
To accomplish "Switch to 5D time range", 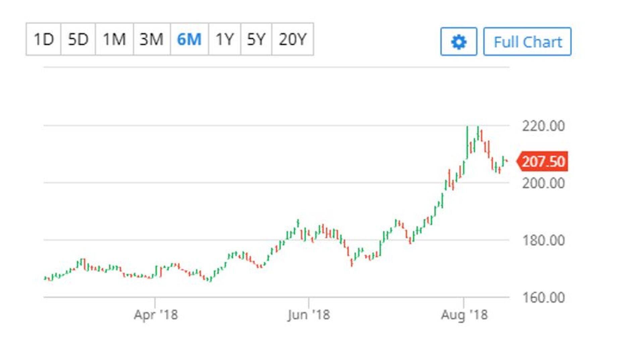I will [78, 39].
